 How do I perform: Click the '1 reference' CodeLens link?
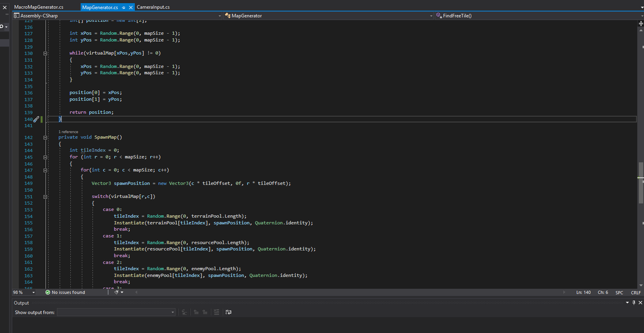tap(68, 132)
